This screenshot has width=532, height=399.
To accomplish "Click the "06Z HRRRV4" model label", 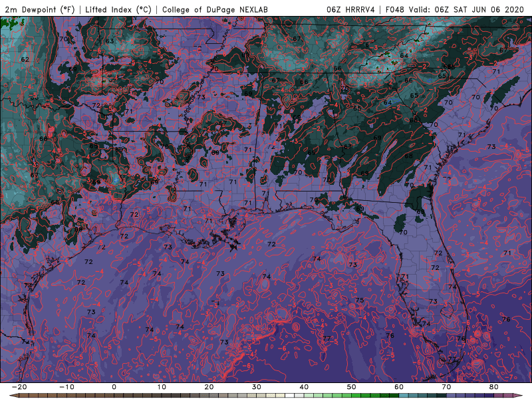I will click(x=350, y=9).
